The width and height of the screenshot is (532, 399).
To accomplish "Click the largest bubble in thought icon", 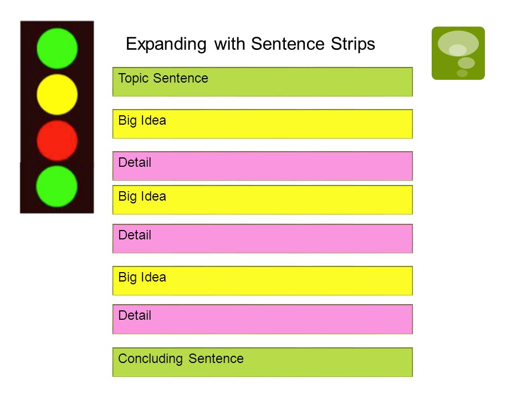I will (458, 43).
